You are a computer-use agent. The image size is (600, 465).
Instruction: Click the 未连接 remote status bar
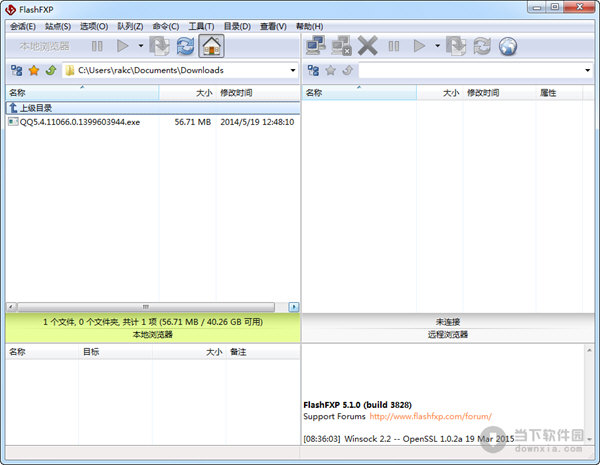[x=448, y=322]
